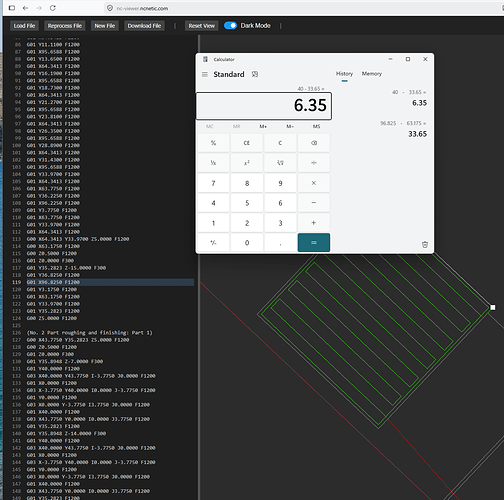This screenshot has width=504, height=500.
Task: Click the 1 digit key
Action: click(213, 223)
